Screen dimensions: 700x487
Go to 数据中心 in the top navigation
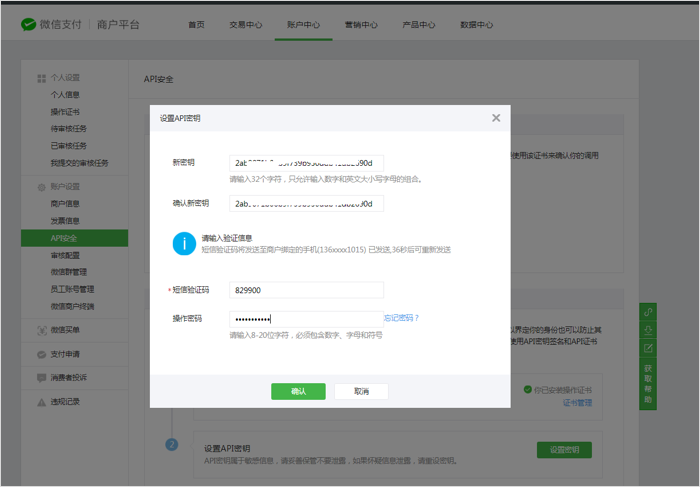(477, 24)
